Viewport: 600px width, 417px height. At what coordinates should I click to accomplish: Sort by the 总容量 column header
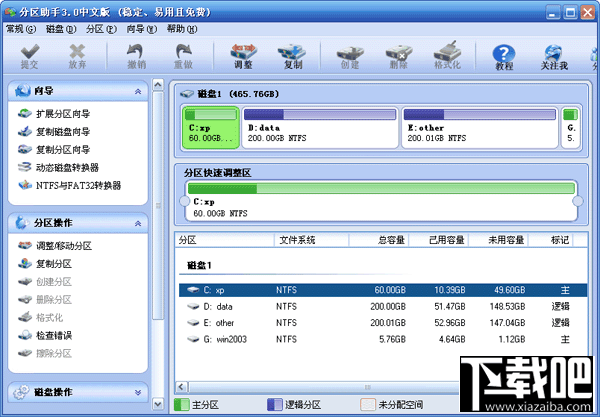tap(379, 240)
